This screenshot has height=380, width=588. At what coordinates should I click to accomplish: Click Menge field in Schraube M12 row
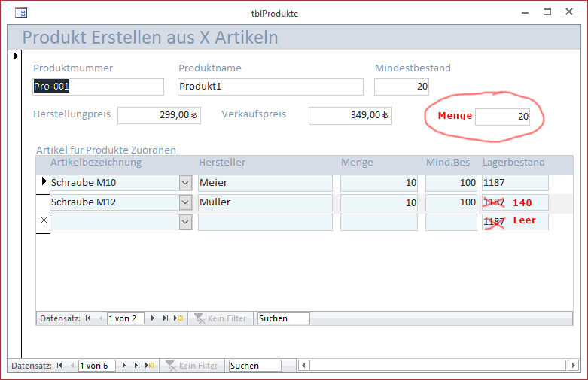[379, 202]
